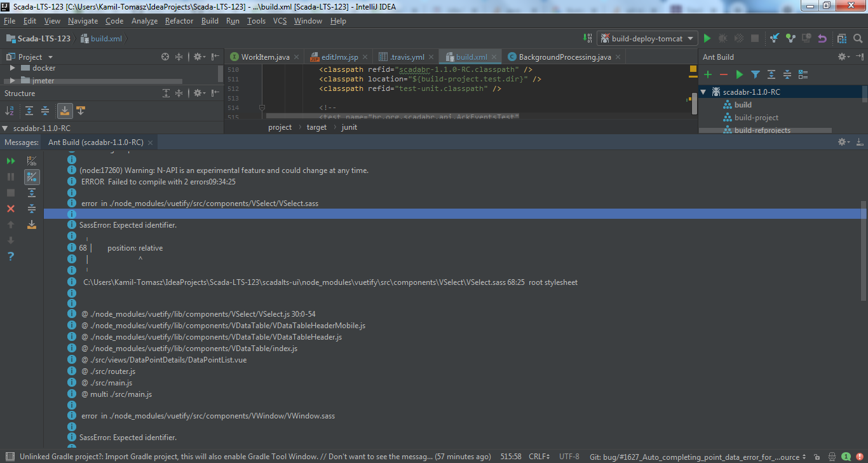Rerun the Ant build with double green arrows
Image resolution: width=868 pixels, height=463 pixels.
10,160
